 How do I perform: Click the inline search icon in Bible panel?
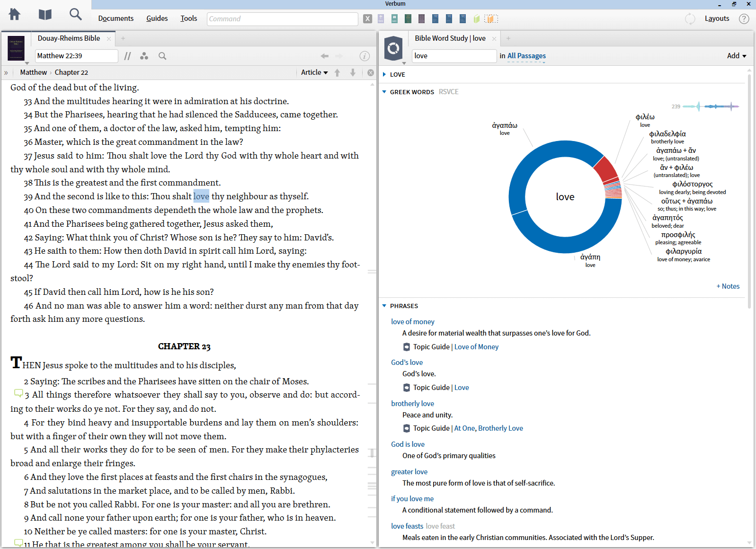pyautogui.click(x=162, y=56)
